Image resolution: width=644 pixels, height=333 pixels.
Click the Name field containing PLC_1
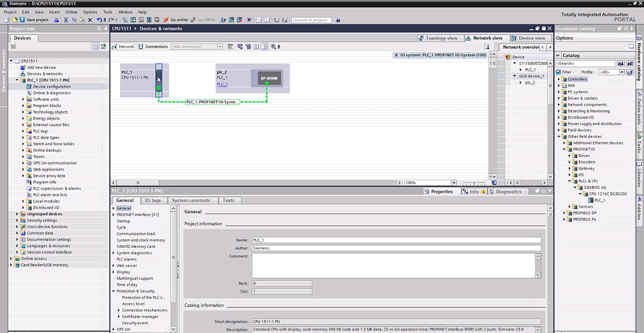tap(396, 240)
